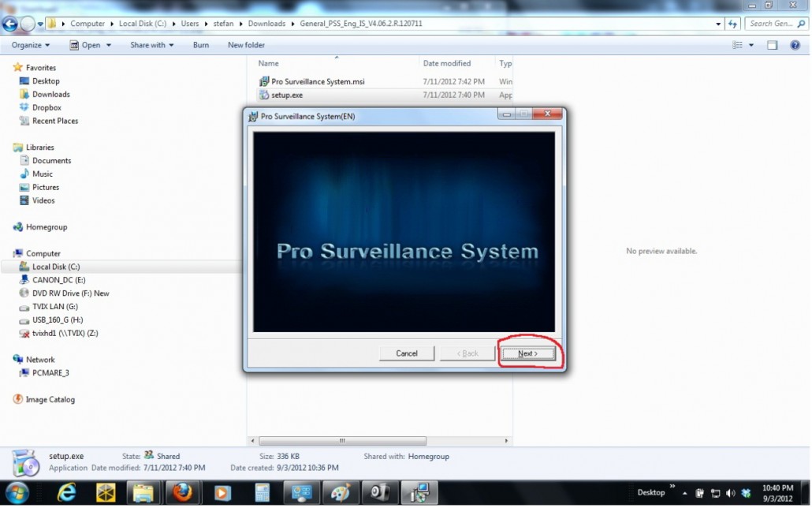The image size is (812, 508).
Task: Launch Firefox from the taskbar
Action: coord(182,492)
